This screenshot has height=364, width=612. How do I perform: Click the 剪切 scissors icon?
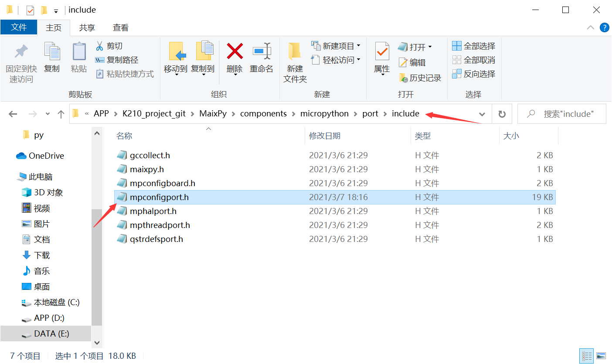[x=99, y=46]
